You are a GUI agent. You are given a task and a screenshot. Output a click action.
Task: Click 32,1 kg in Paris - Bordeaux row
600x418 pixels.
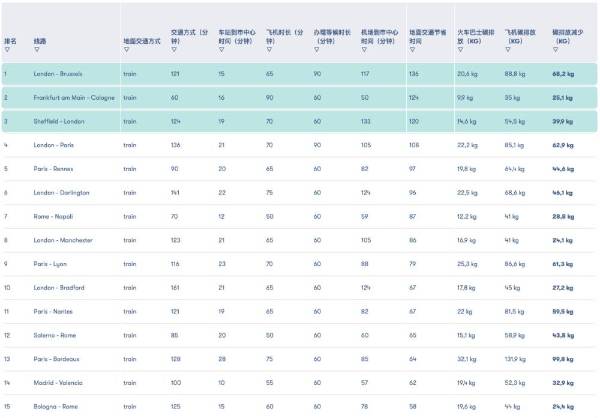[467, 359]
